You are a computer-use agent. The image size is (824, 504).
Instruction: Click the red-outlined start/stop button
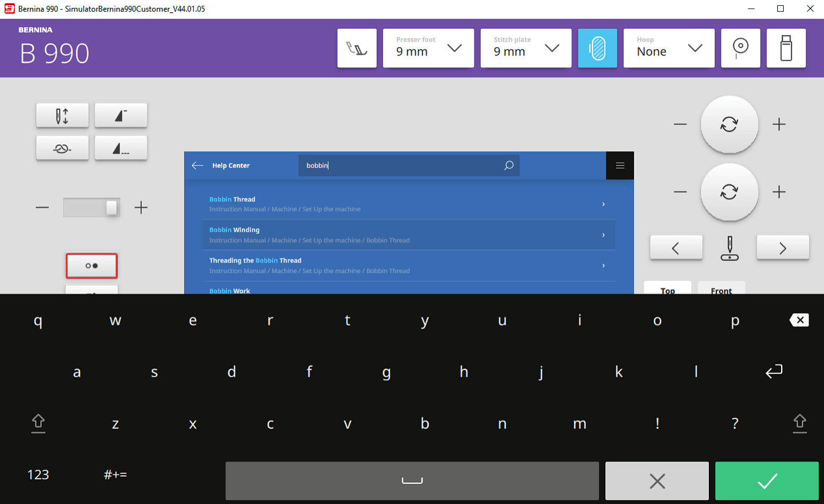click(x=92, y=266)
